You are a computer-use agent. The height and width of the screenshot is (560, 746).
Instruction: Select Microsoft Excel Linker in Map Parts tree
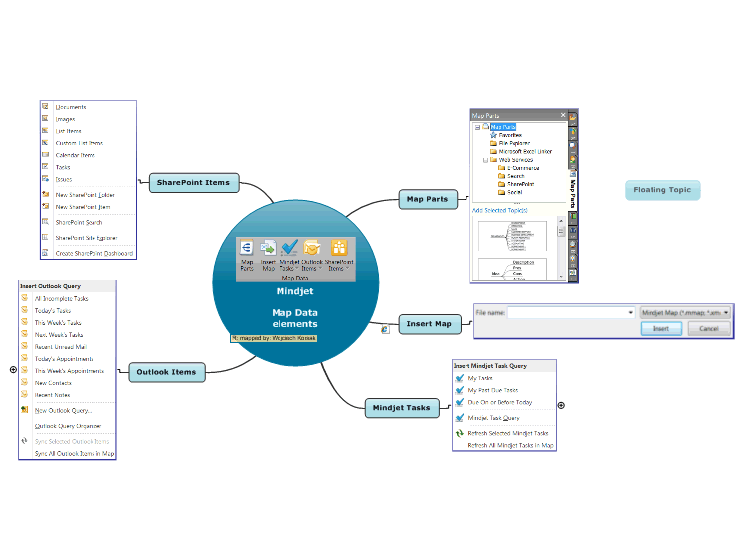click(525, 152)
